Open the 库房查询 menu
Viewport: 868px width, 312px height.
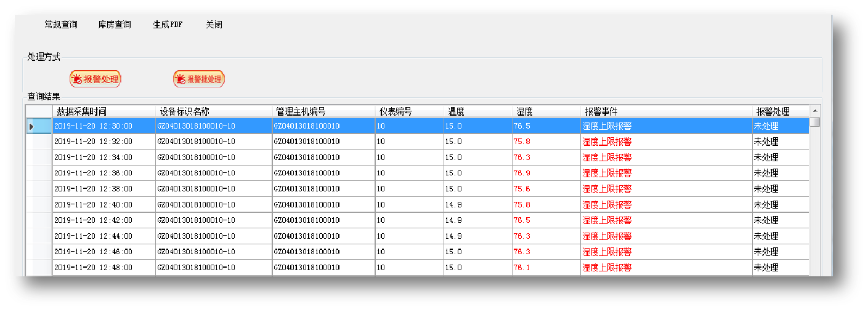(115, 25)
